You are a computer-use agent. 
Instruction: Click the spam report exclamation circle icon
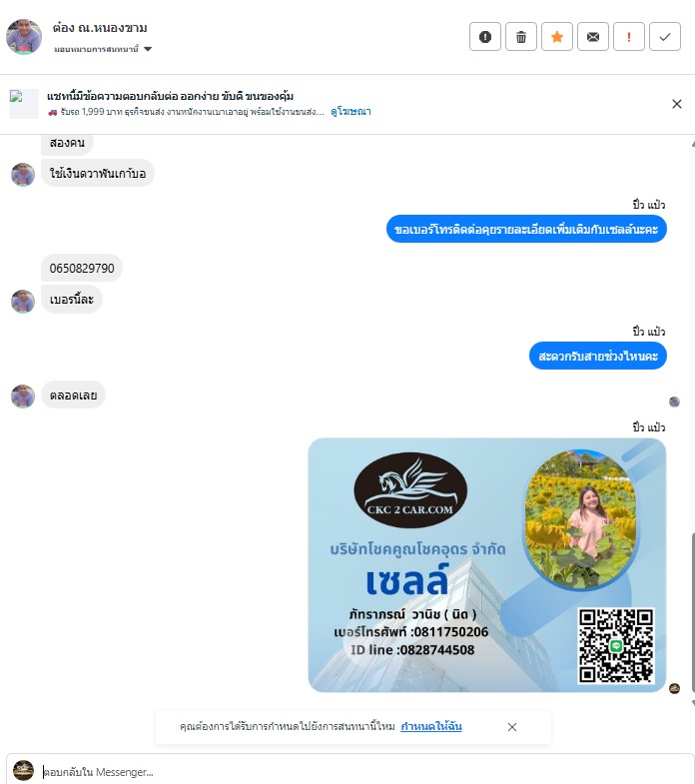(485, 37)
